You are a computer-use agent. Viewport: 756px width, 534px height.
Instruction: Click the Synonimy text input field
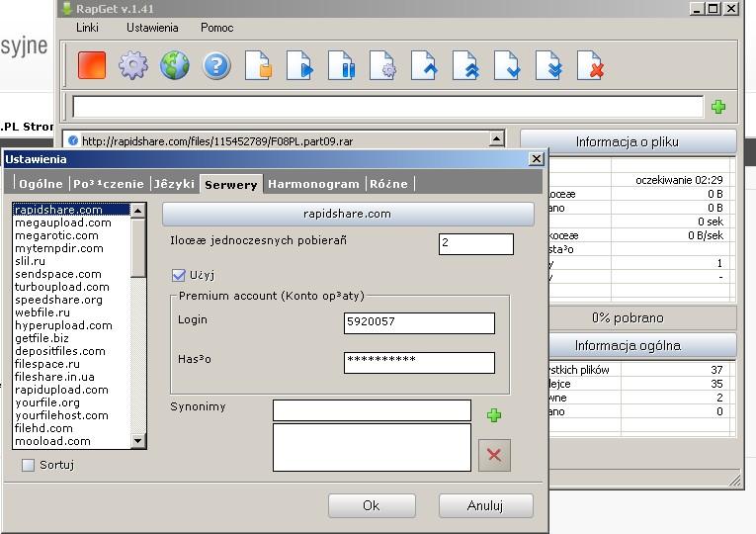[x=372, y=410]
